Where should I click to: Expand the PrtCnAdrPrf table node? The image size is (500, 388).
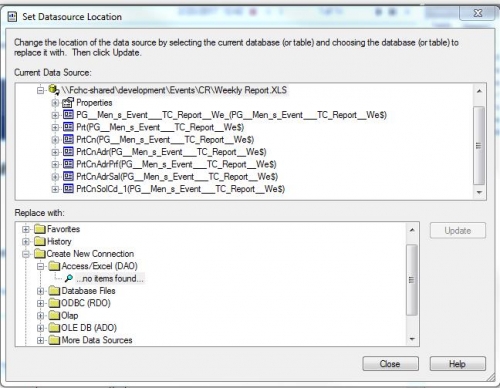pyautogui.click(x=55, y=164)
